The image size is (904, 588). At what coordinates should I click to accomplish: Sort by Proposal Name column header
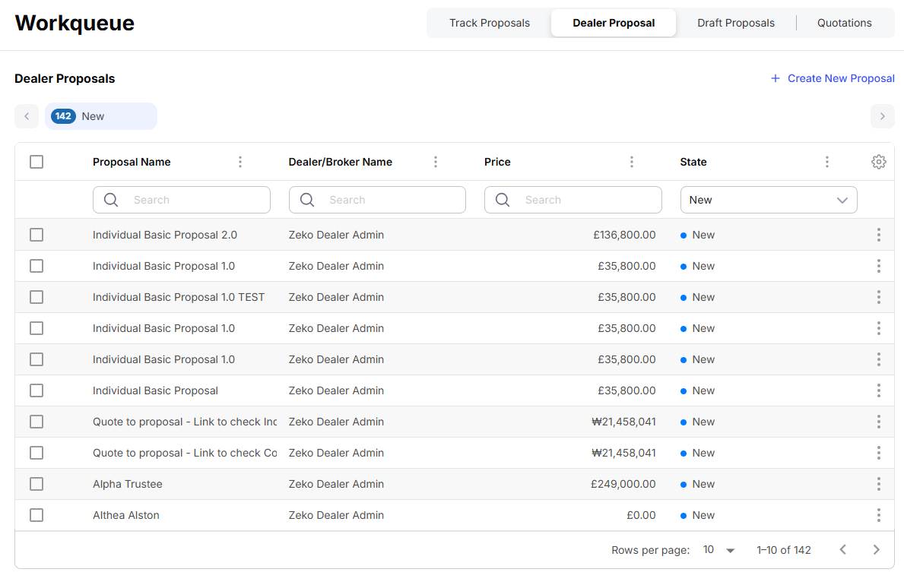point(132,162)
